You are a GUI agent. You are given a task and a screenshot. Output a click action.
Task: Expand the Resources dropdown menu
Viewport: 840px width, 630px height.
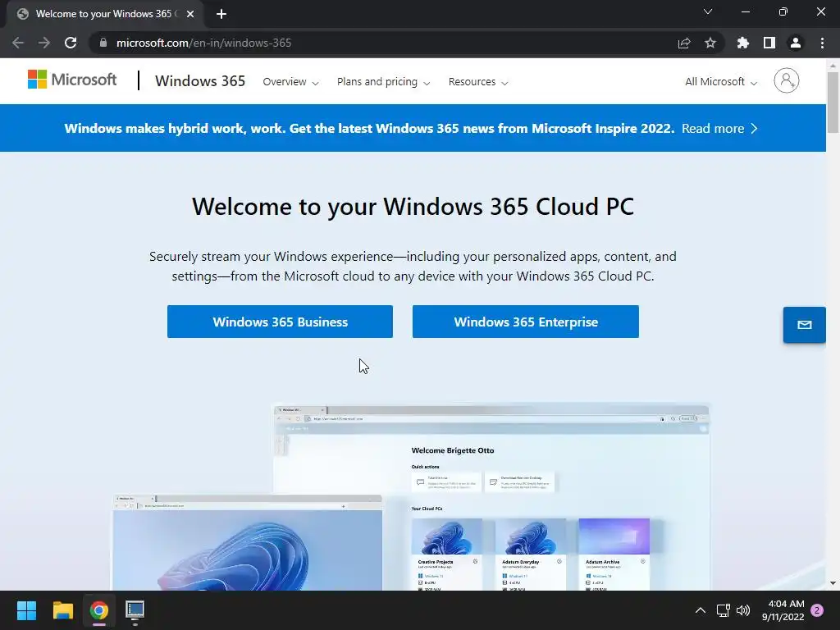[478, 82]
